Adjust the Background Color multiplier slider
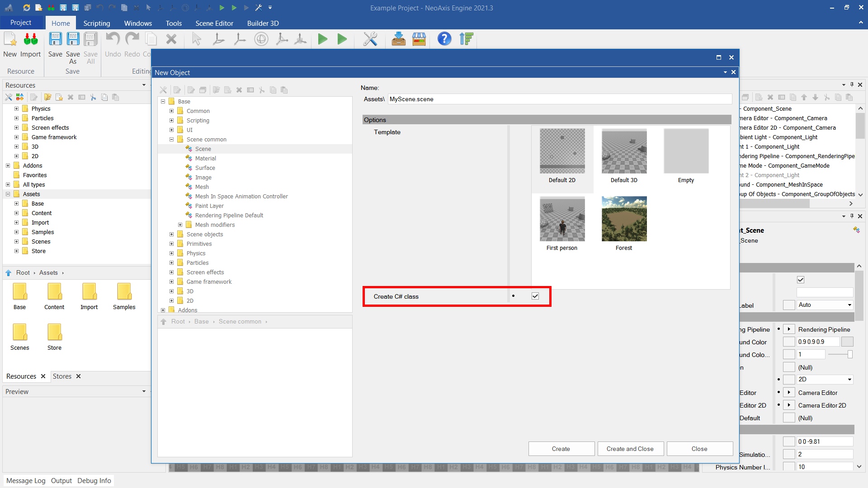This screenshot has height=488, width=868. click(x=850, y=355)
